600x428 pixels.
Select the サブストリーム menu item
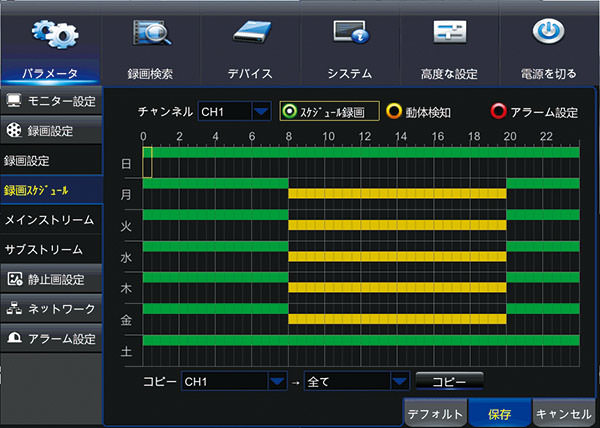tap(50, 249)
